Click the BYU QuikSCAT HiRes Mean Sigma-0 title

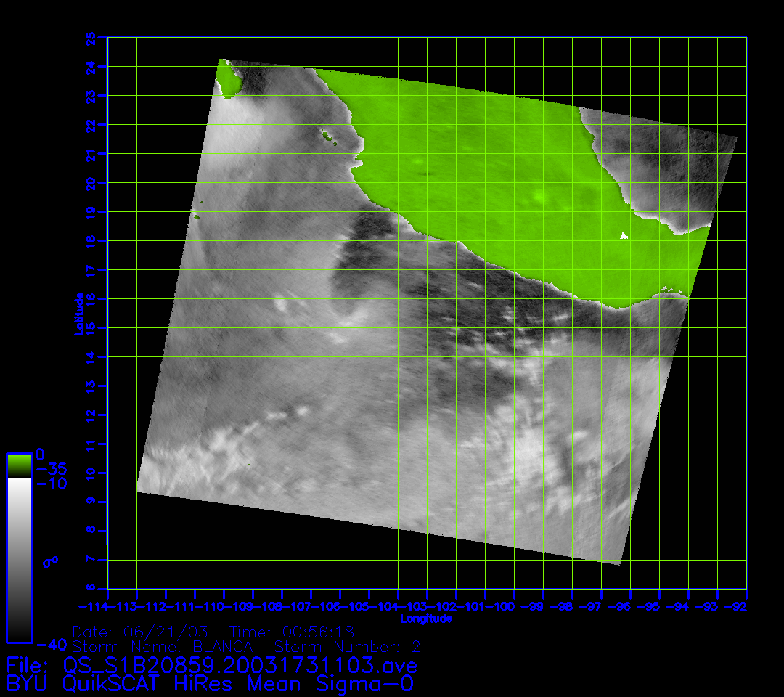pos(211,684)
